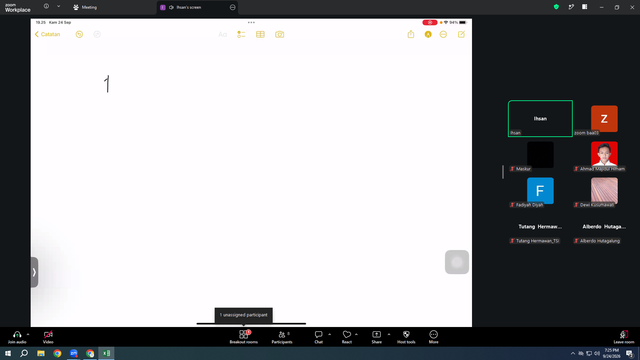Viewport: 640px width, 360px height.
Task: Open Windows search from taskbar
Action: (x=24, y=353)
